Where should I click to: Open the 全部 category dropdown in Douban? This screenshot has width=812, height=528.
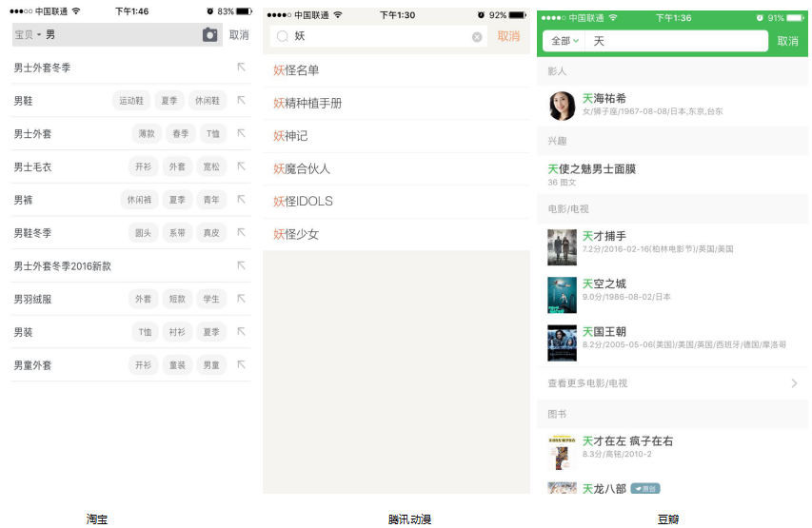click(564, 41)
